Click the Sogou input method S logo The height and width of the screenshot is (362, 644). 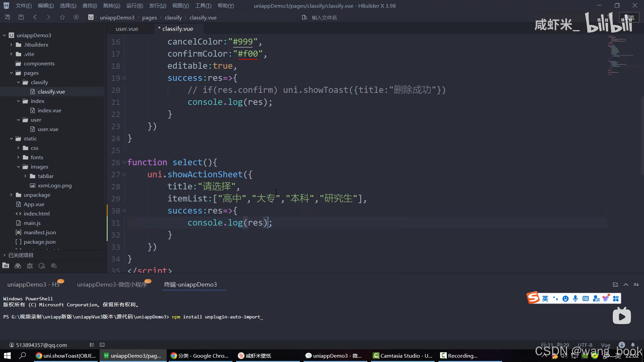(533, 298)
